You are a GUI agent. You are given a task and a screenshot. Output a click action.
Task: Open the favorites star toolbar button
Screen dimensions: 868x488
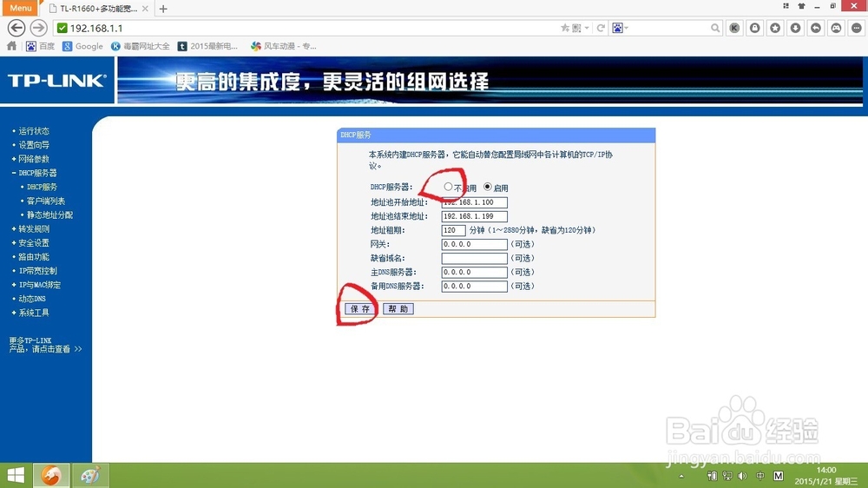(x=775, y=28)
